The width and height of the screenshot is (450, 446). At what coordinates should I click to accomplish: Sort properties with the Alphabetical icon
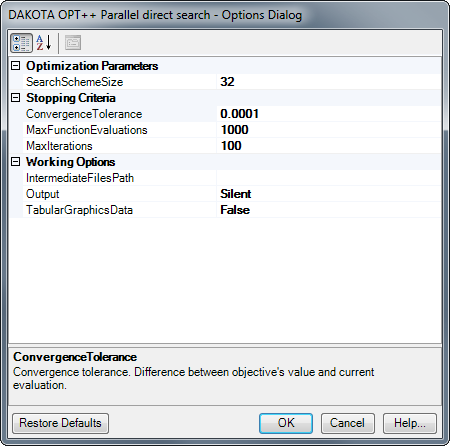(x=44, y=43)
